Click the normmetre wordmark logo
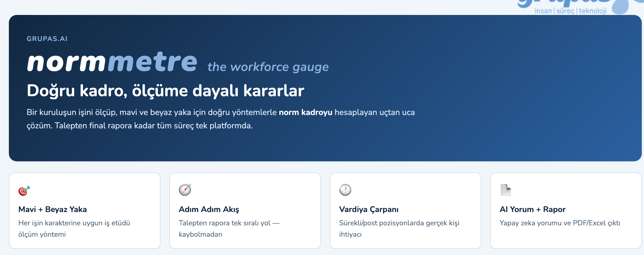 (x=112, y=62)
